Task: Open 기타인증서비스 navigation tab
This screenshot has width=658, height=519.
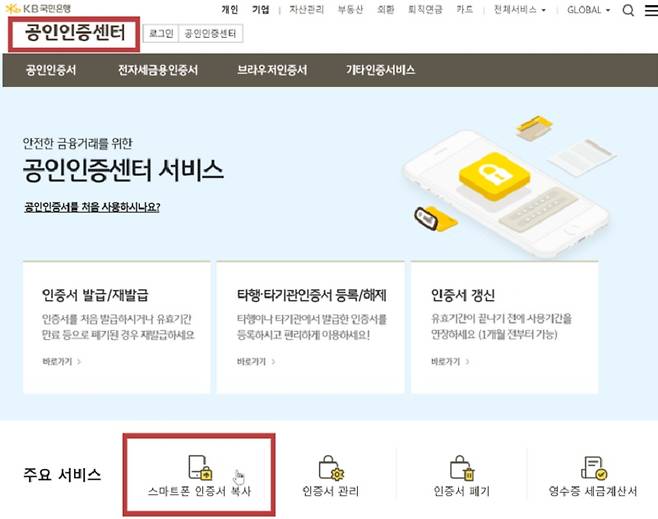Action: (380, 70)
